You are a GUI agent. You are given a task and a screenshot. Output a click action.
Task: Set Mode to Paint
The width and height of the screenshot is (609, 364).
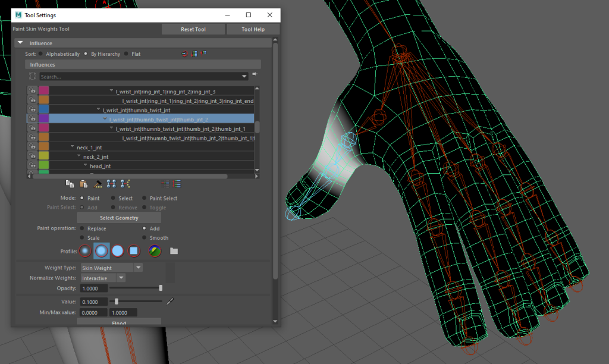point(82,197)
